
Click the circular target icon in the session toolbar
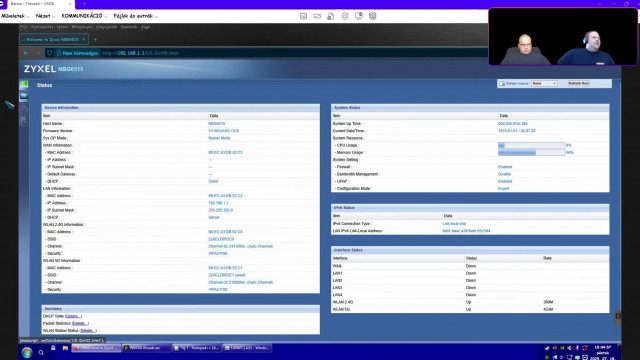tap(345, 16)
